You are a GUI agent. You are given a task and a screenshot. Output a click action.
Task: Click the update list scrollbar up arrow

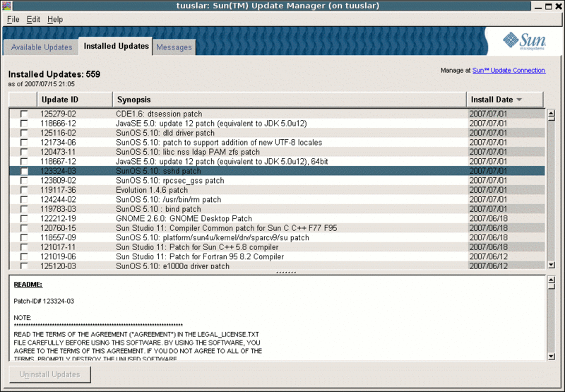552,114
